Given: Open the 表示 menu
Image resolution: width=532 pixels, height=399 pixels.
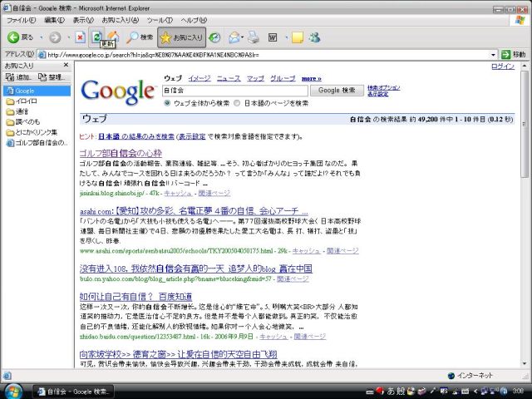Looking at the screenshot, I should pyautogui.click(x=83, y=20).
